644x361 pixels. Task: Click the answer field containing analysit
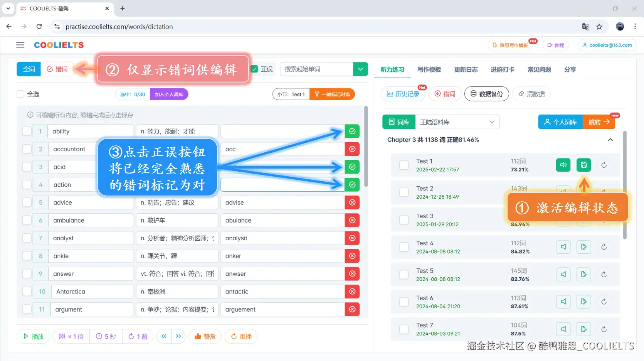[282, 238]
